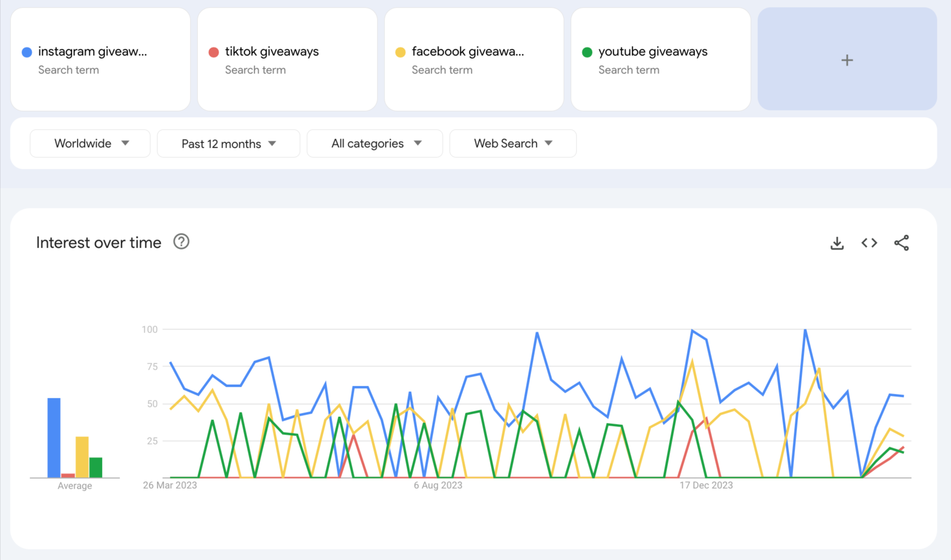Open help for Interest over time
951x560 pixels.
point(181,242)
